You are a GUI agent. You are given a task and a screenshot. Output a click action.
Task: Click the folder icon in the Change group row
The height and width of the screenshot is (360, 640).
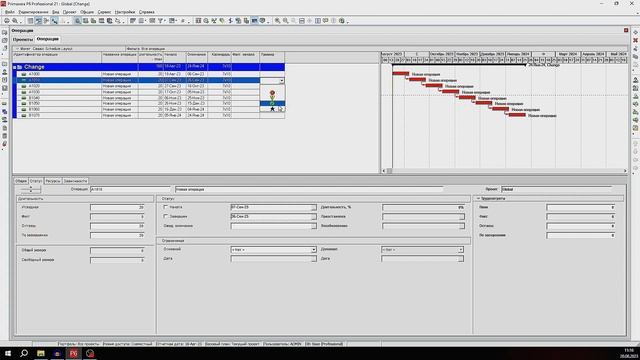tap(20, 67)
